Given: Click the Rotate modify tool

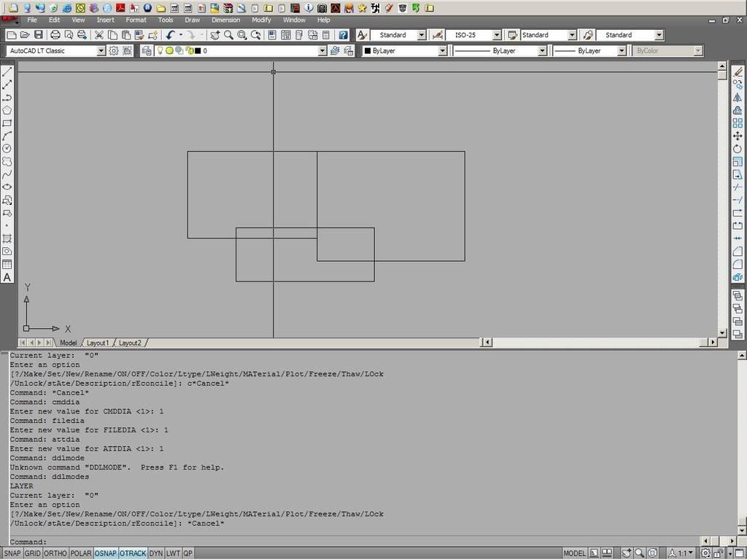Looking at the screenshot, I should coord(738,149).
